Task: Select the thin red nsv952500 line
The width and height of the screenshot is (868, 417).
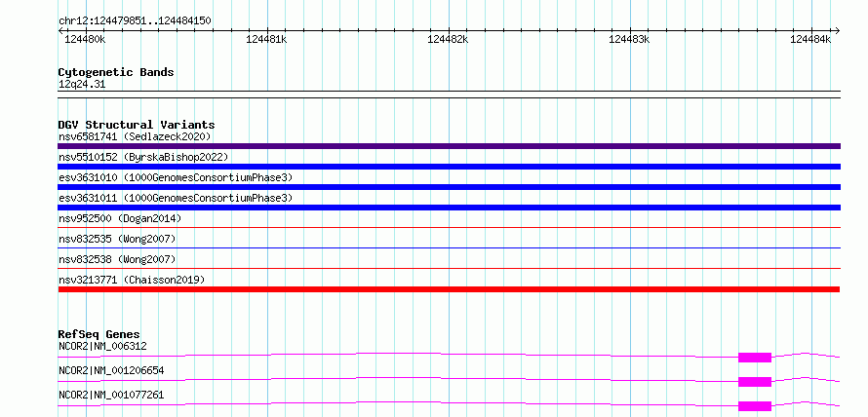Action: [449, 227]
